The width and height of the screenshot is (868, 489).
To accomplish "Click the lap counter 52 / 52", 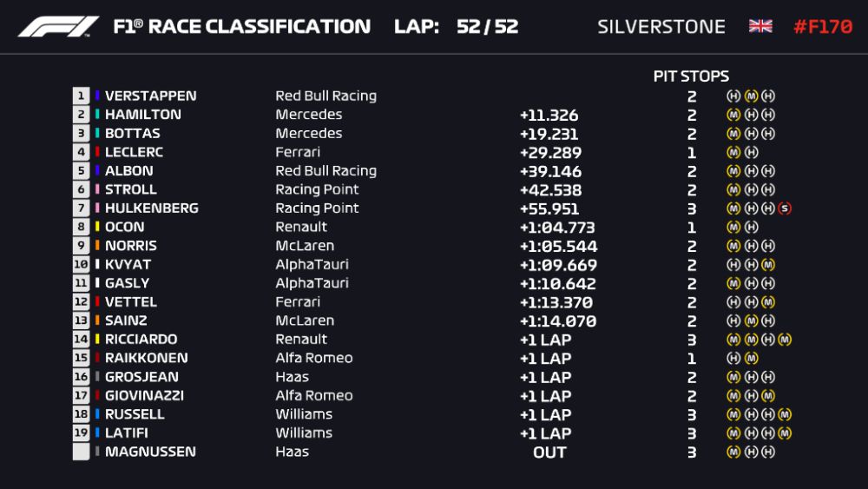I will (x=488, y=26).
